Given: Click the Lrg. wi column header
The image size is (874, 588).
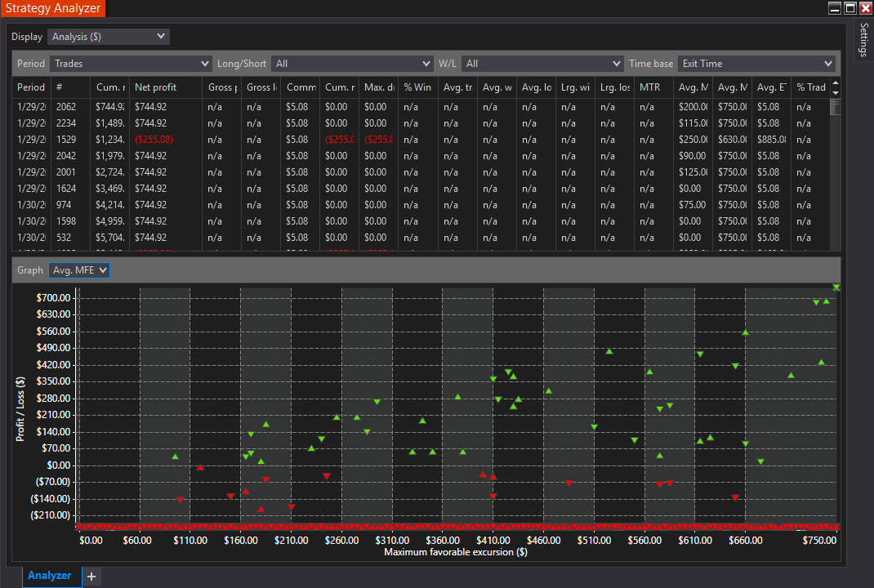Looking at the screenshot, I should 575,87.
